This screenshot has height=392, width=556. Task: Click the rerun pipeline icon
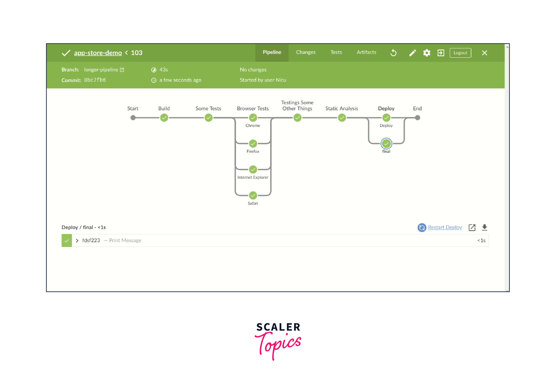point(394,53)
